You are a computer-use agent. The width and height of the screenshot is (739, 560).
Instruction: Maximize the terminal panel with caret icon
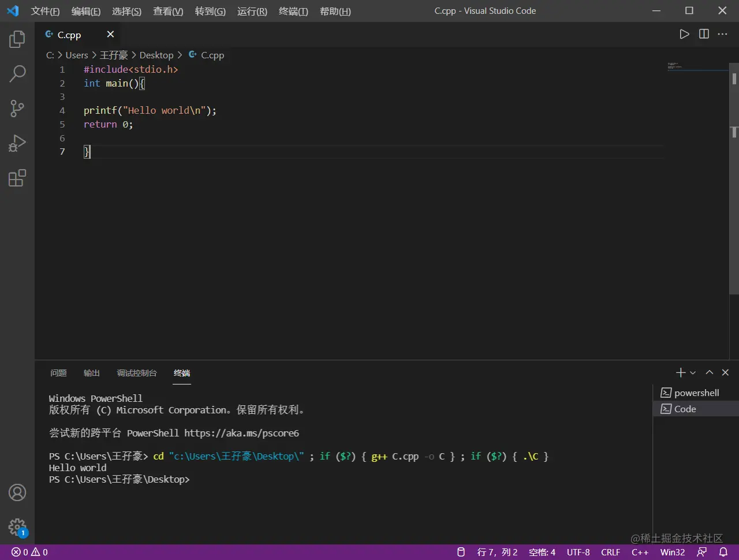pyautogui.click(x=710, y=373)
